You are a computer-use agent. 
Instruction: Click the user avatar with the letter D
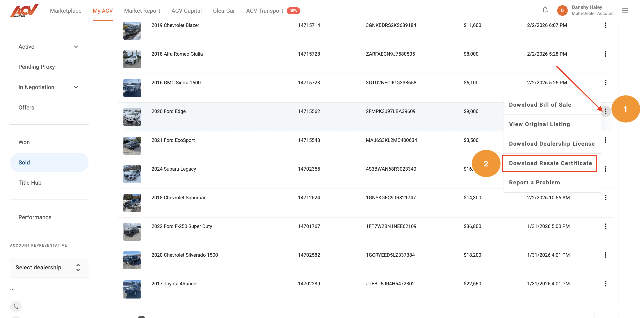pyautogui.click(x=562, y=11)
